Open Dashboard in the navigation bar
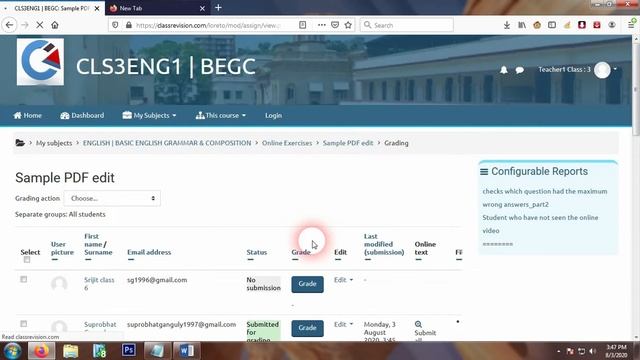The image size is (640, 360). (x=82, y=116)
